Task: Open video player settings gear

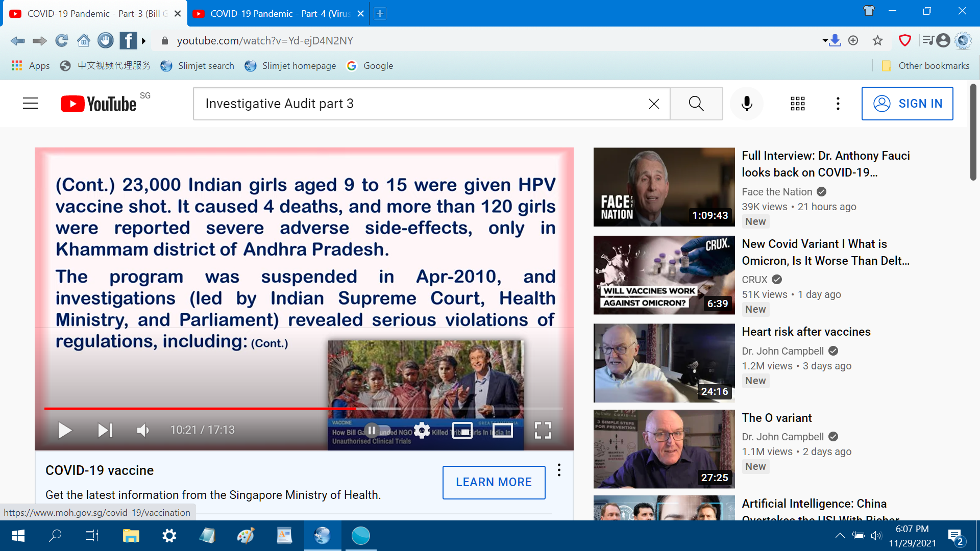Action: 422,430
